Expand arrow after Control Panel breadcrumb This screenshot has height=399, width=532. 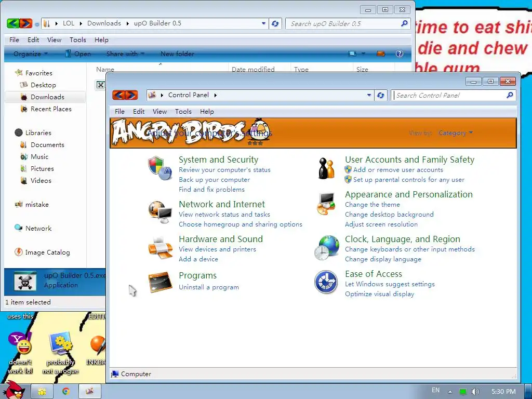point(216,96)
